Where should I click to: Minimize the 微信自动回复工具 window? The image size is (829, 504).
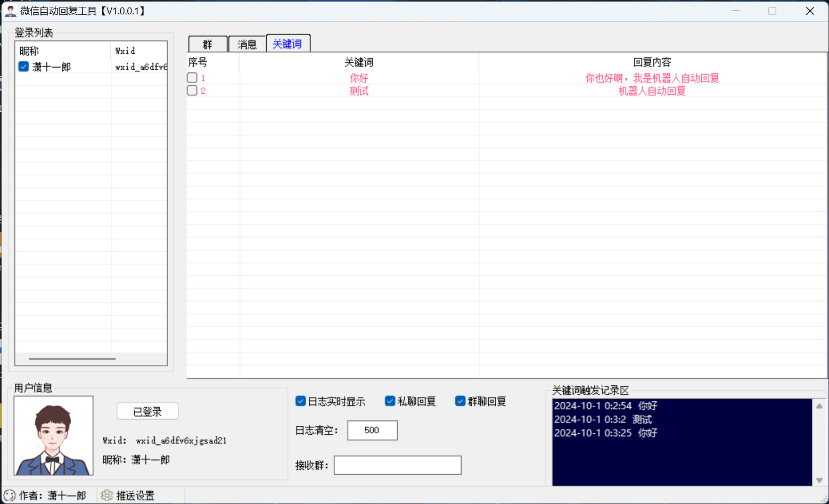point(736,11)
